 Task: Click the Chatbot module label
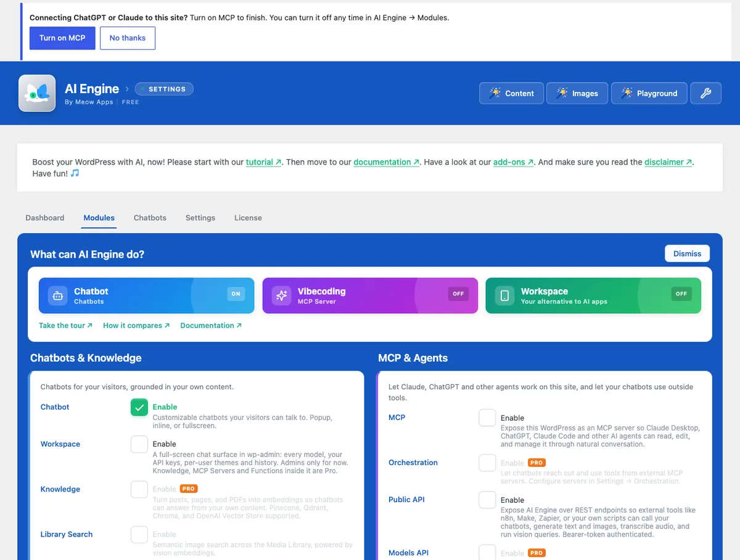pyautogui.click(x=55, y=407)
